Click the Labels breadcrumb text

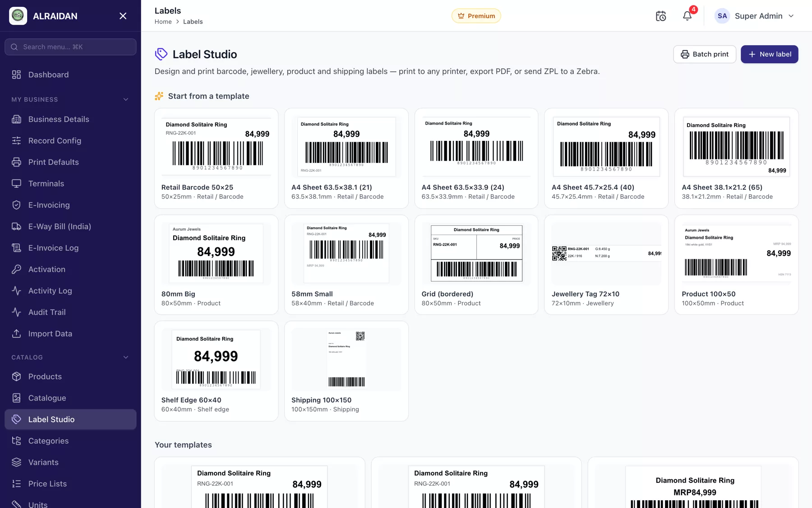pyautogui.click(x=193, y=22)
